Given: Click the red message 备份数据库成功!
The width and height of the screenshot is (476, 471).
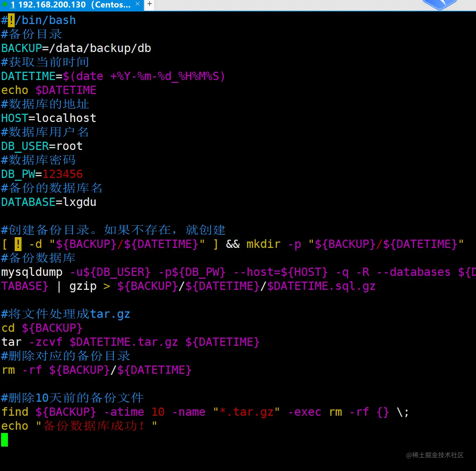Looking at the screenshot, I should pyautogui.click(x=94, y=426).
